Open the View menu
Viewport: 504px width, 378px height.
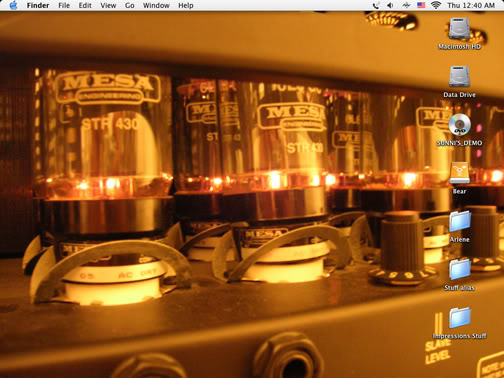108,5
